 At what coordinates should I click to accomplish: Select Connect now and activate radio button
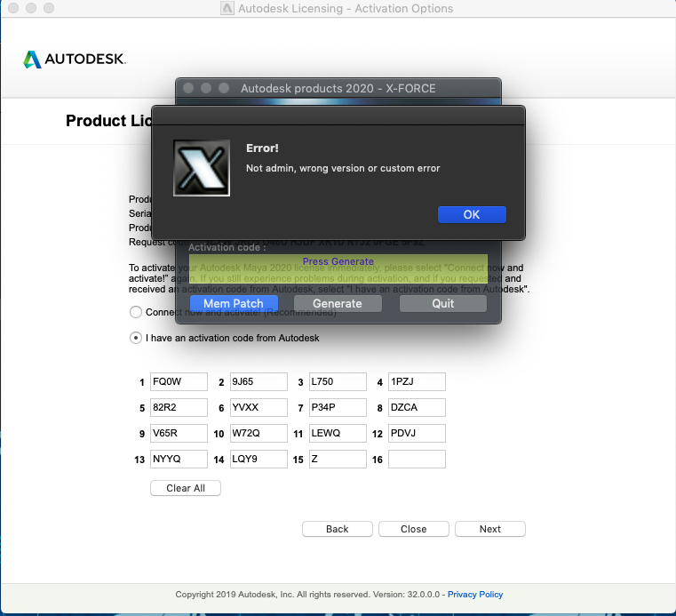click(136, 312)
